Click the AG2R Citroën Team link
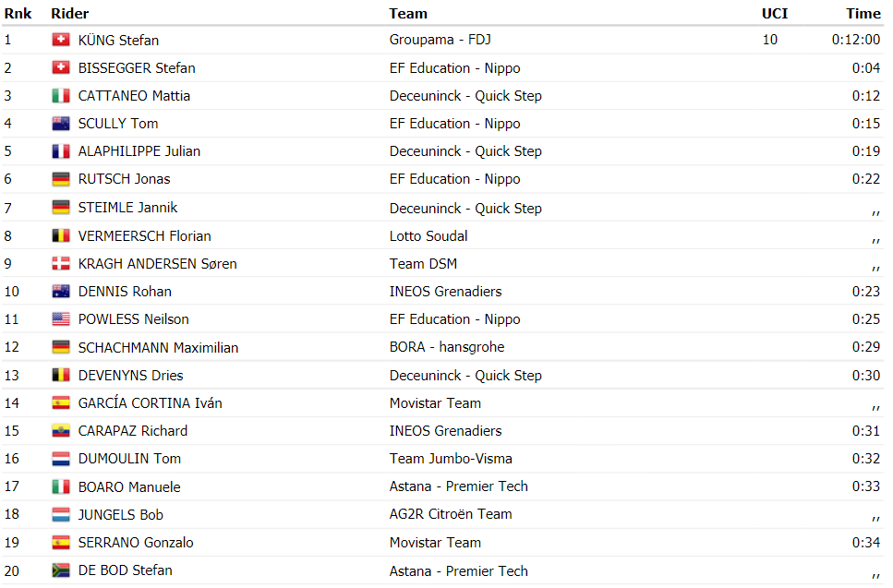893x588 pixels. pos(451,514)
